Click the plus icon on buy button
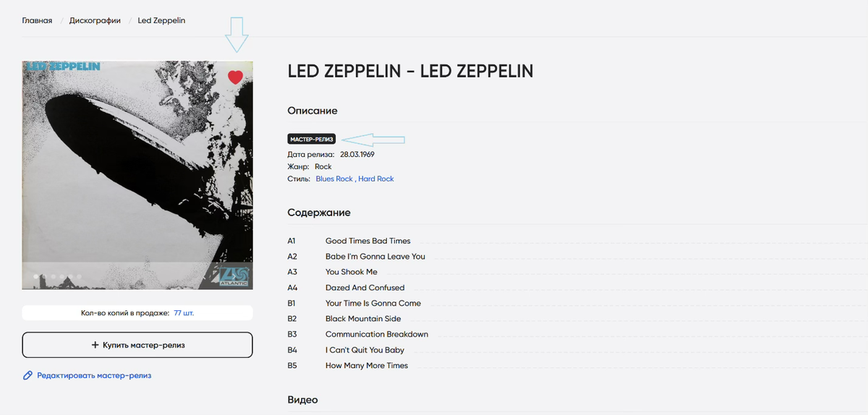The width and height of the screenshot is (868, 415). point(95,346)
